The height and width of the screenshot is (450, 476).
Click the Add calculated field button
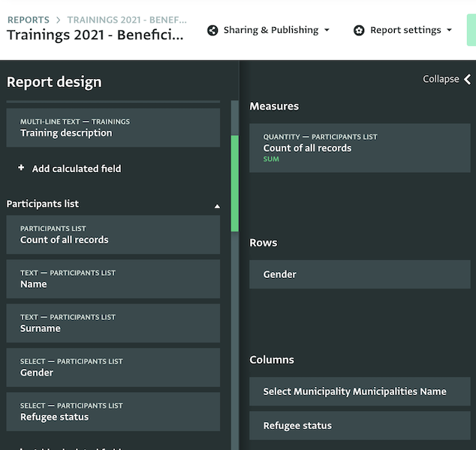coord(70,168)
